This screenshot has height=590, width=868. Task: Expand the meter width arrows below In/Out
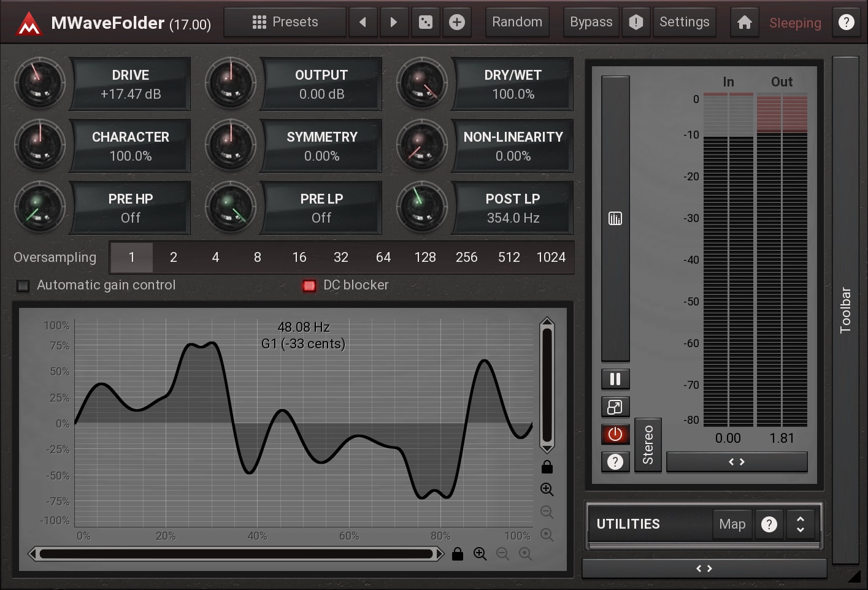point(737,462)
